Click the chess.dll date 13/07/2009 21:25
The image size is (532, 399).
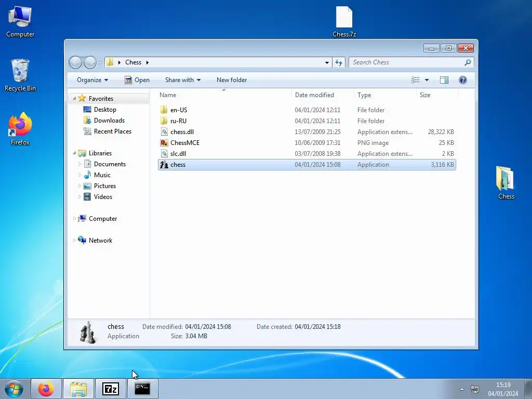(x=317, y=131)
